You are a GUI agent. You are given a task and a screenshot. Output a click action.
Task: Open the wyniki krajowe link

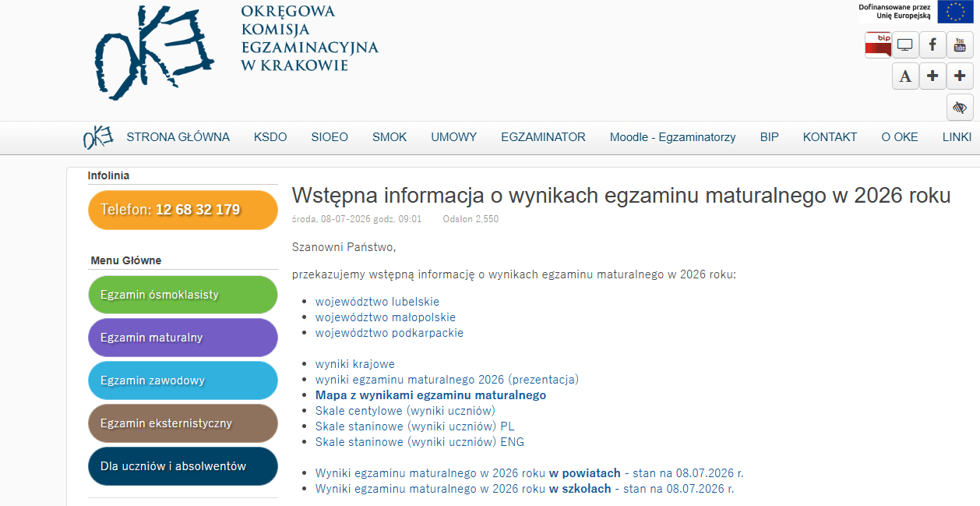355,364
